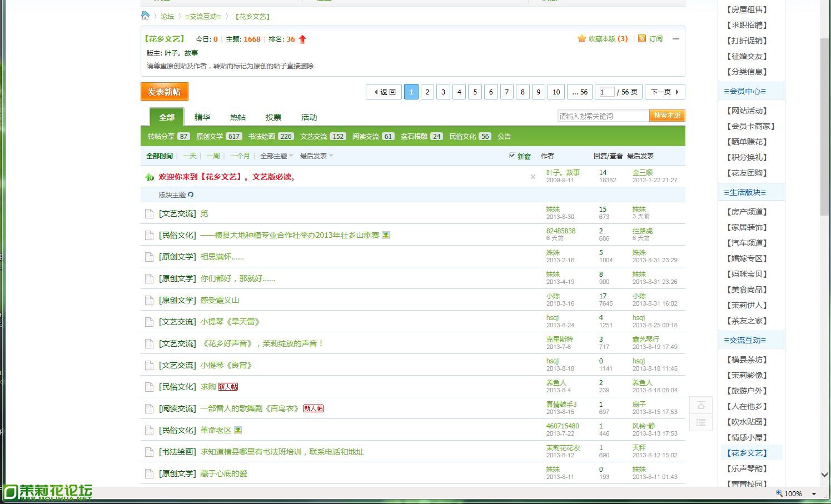Screen dimensions: 831x504
Task: Click the page vertical scrollbar thumb
Action: point(825,127)
